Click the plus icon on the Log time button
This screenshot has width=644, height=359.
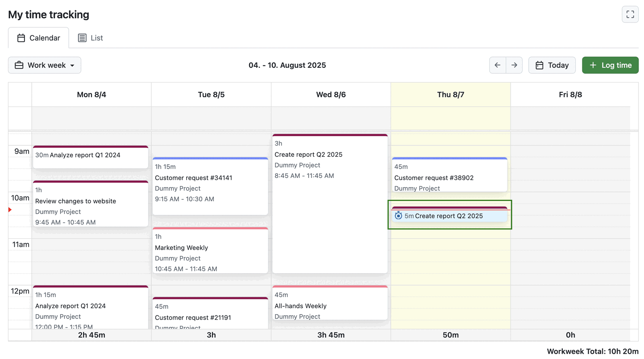point(593,65)
